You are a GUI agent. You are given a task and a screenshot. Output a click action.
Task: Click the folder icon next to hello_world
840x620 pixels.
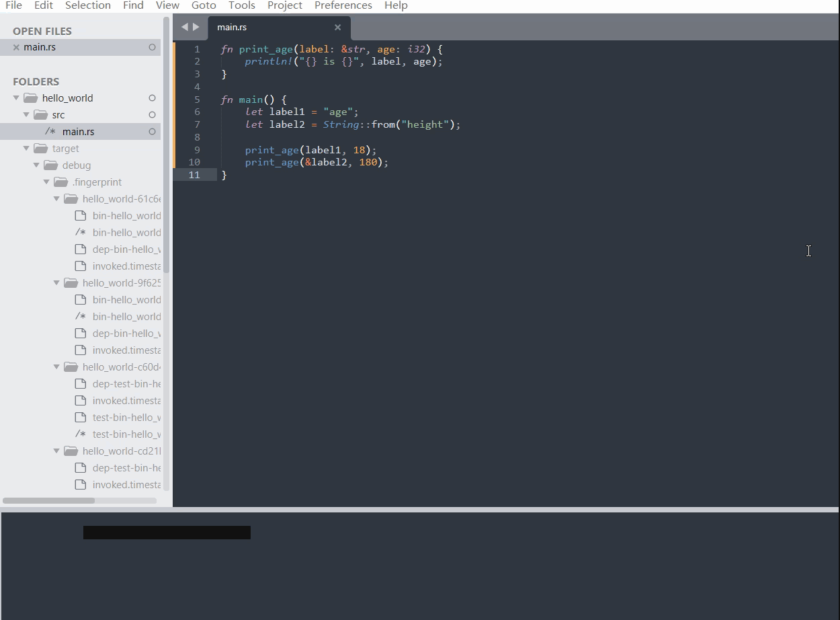(30, 98)
